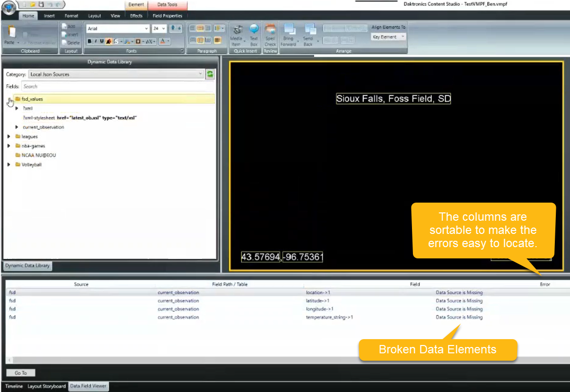Bring Forward the selected element

point(289,30)
